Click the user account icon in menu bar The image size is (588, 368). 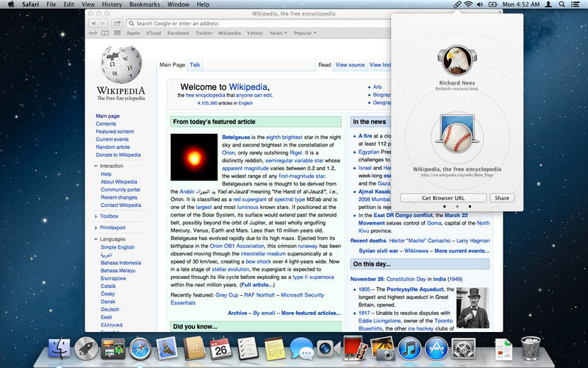pos(548,4)
